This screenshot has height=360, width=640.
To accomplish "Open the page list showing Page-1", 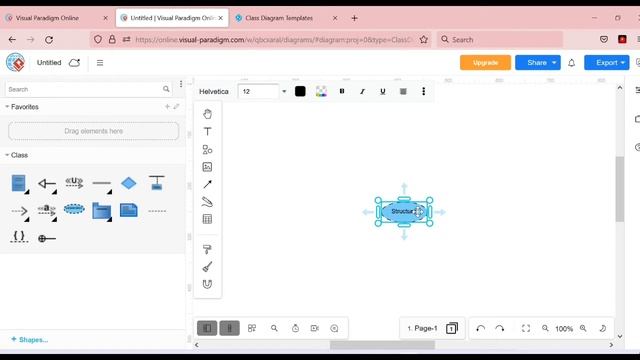I will (x=432, y=328).
